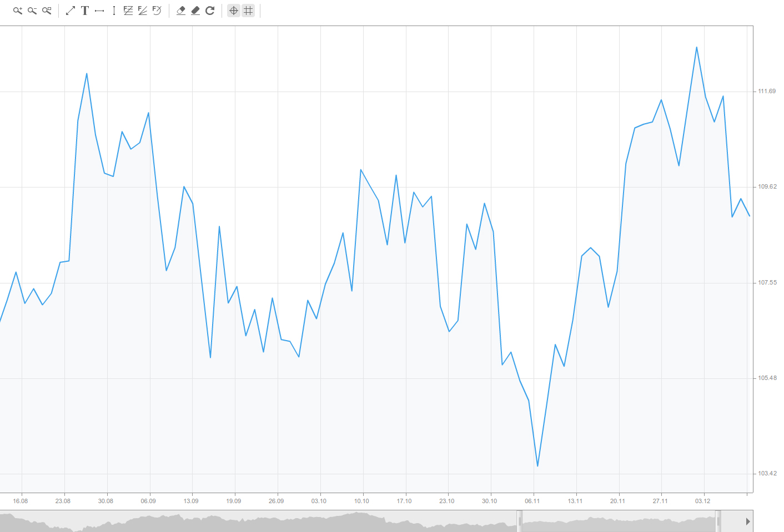Select the Fibonacci fan tool
Viewport: 784px width, 532px height.
tap(142, 10)
